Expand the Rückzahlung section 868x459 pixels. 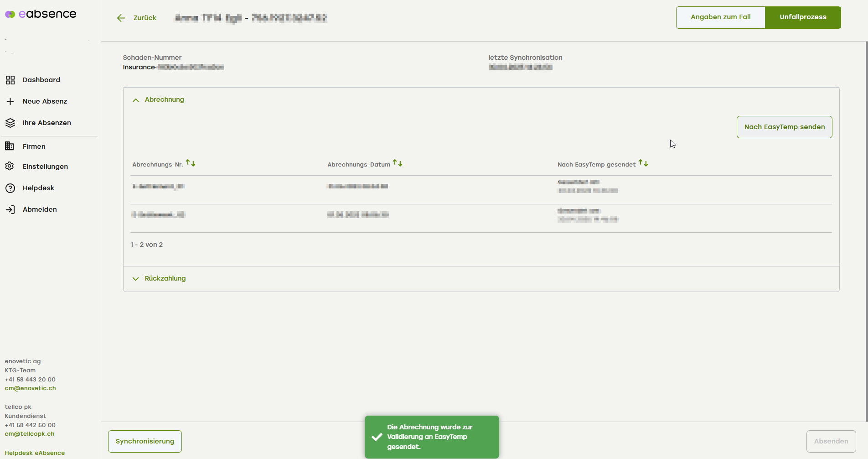136,279
